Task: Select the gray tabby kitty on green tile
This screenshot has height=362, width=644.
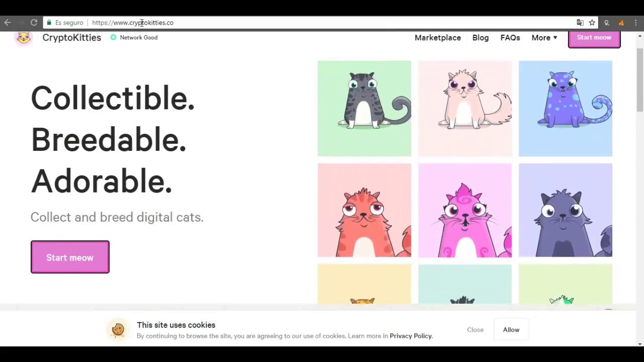Action: (x=364, y=109)
